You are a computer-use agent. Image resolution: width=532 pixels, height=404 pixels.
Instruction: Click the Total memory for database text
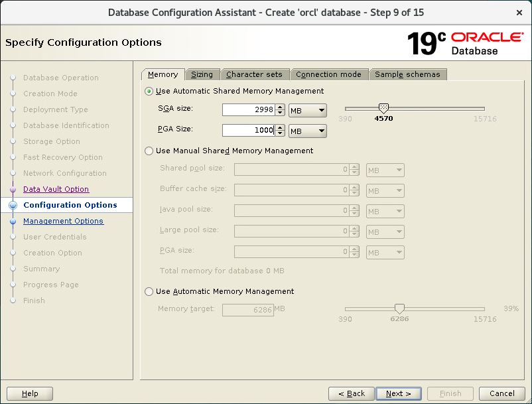click(222, 271)
